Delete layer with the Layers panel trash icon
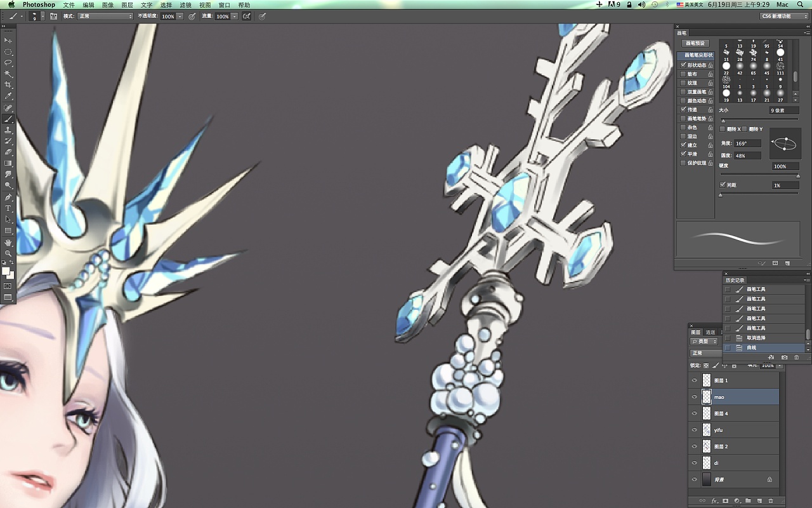The image size is (812, 508). tap(771, 501)
